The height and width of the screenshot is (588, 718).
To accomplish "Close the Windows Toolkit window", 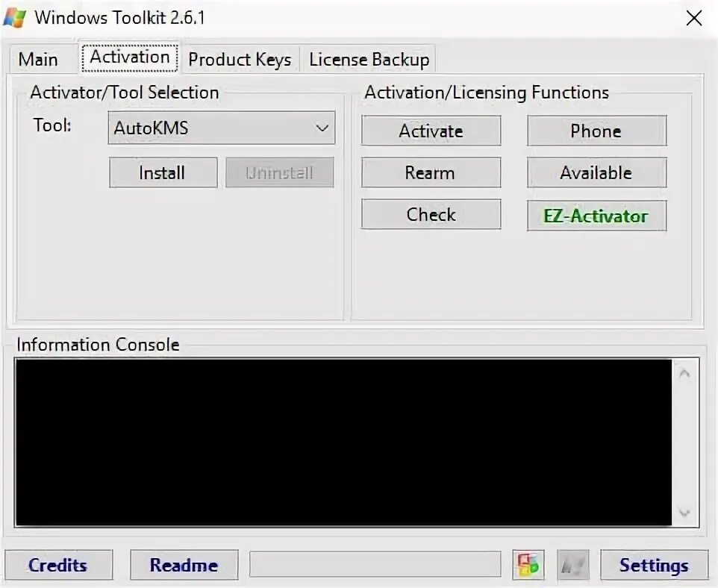I will pyautogui.click(x=694, y=19).
